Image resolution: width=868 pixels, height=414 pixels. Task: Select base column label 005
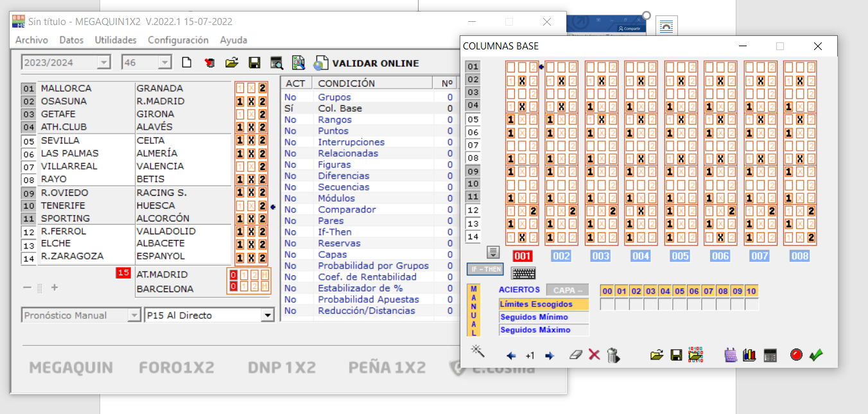681,256
